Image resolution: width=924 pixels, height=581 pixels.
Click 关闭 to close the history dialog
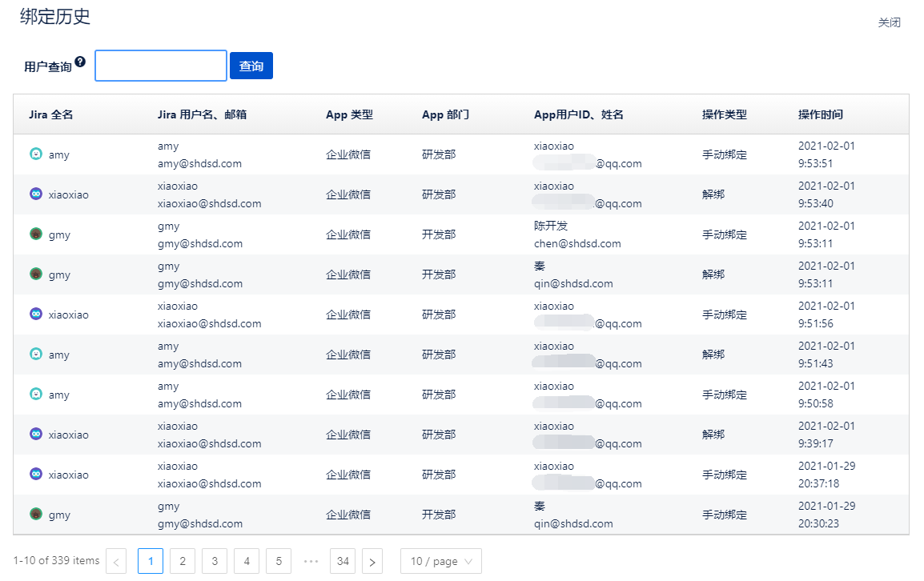pyautogui.click(x=889, y=22)
